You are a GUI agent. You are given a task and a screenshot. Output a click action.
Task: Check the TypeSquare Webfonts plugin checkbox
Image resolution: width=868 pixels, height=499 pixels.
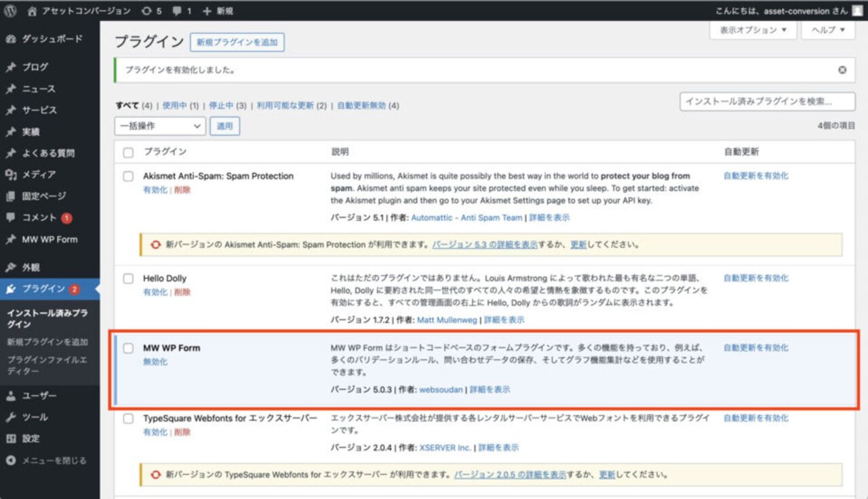tap(128, 419)
